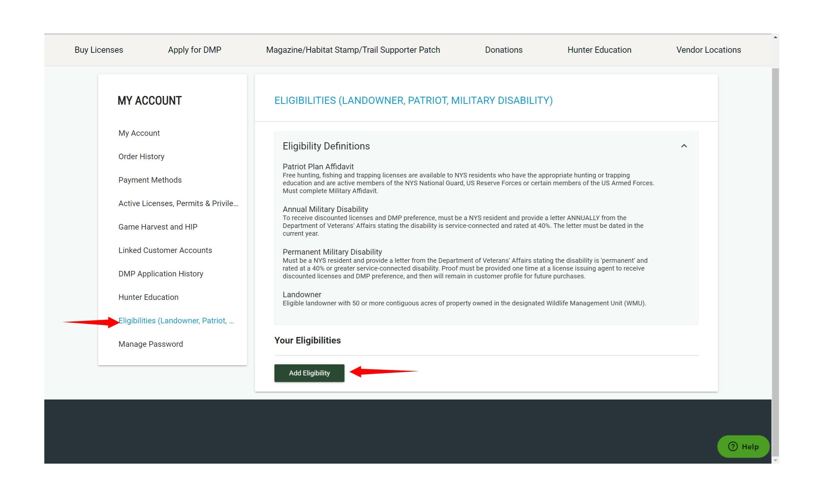Open Linked Customer Accounts
Screen dimensions: 825x504
click(165, 250)
